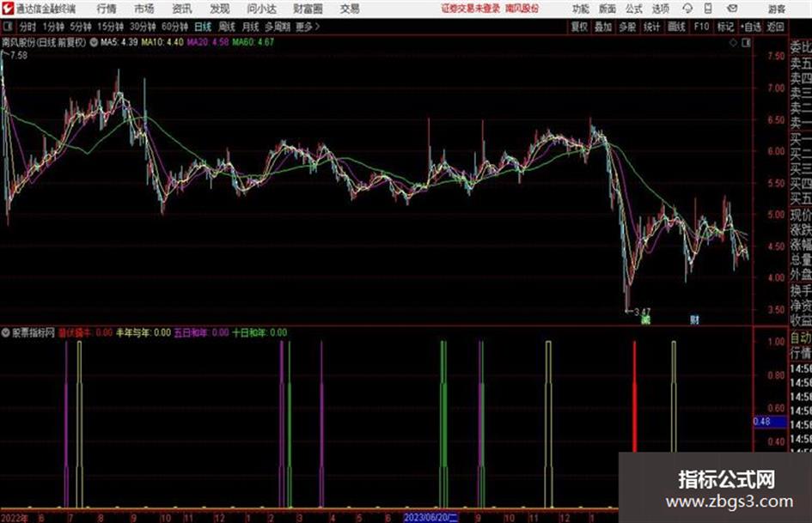812x523 pixels.
Task: Switch to the 分时 chart period
Action: click(x=27, y=27)
